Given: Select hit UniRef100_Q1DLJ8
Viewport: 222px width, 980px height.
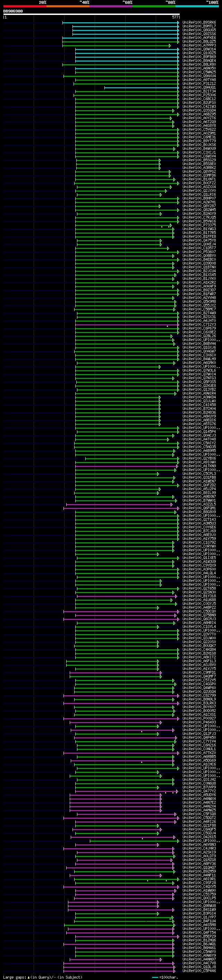Looking at the screenshot, I should (x=199, y=967).
